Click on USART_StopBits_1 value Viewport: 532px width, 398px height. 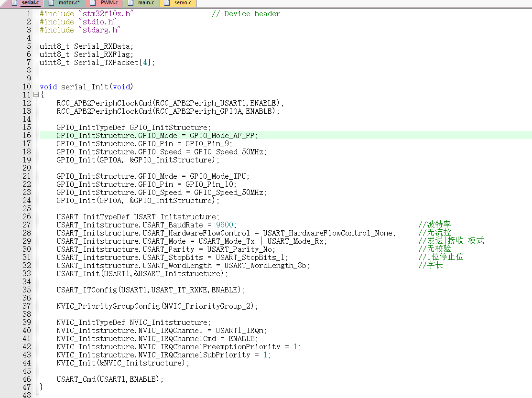(250, 258)
